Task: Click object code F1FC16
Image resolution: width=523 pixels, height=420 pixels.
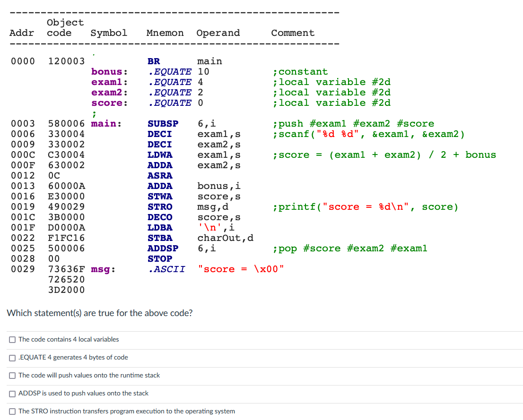Action: 66,238
